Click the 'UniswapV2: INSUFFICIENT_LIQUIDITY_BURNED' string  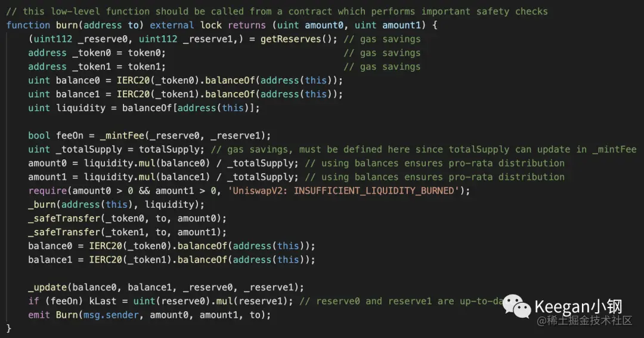point(343,190)
